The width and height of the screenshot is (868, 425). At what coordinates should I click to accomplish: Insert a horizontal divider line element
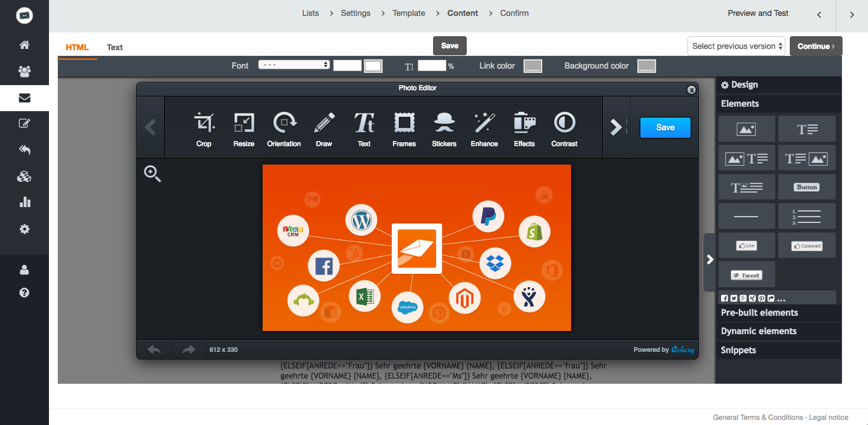[x=747, y=216]
